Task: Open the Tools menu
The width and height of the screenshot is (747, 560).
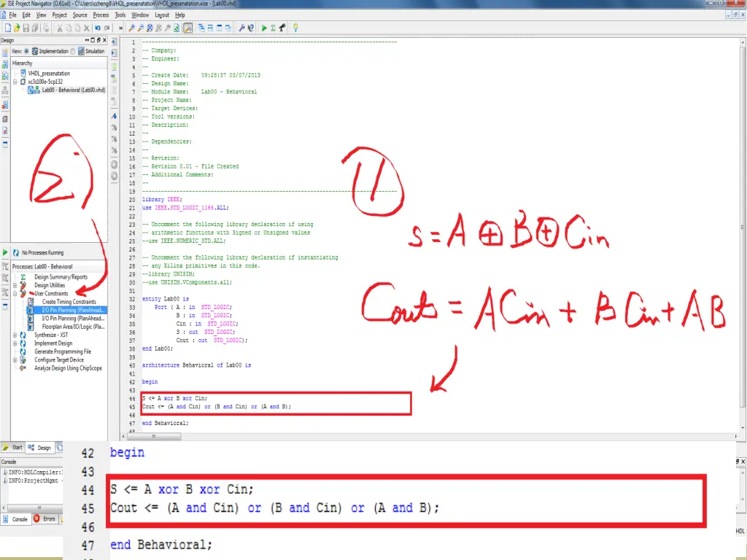Action: coord(120,15)
